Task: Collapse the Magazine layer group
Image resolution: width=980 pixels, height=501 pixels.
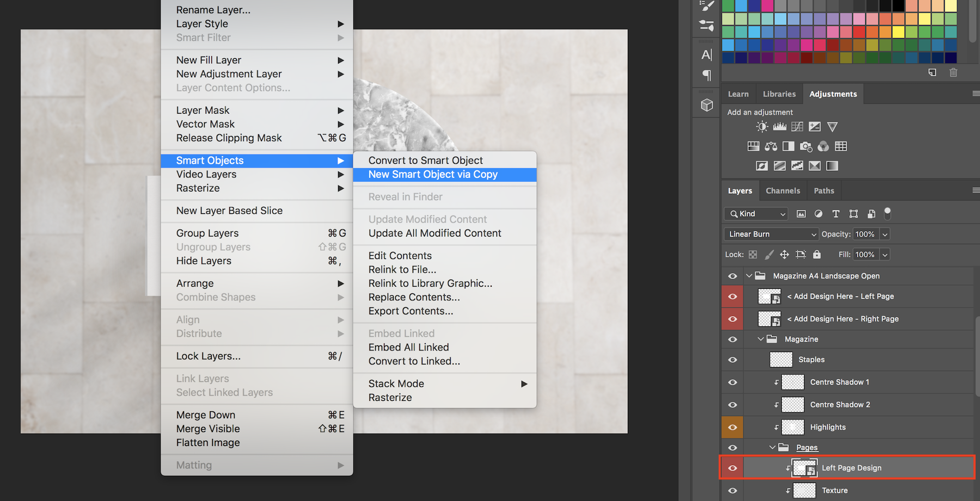Action: tap(761, 339)
